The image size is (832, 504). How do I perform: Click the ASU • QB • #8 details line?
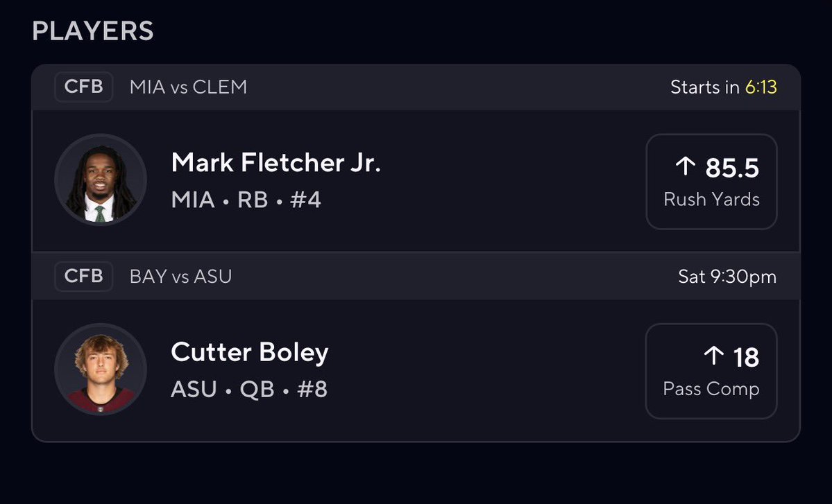[249, 389]
